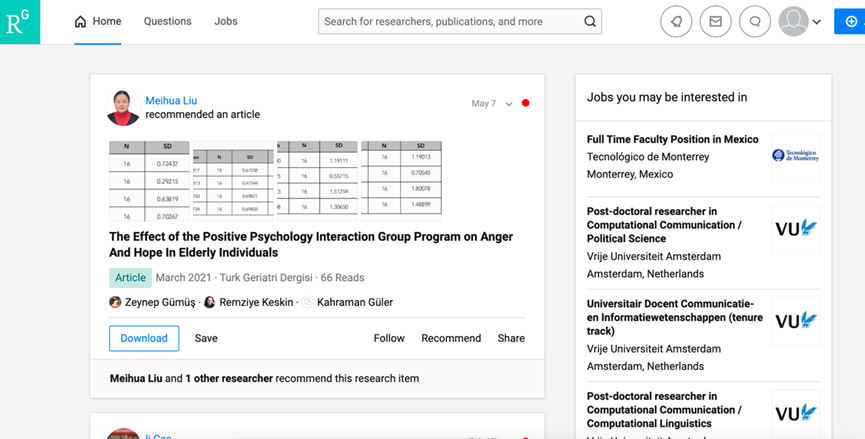Open the profile avatar dropdown menu
This screenshot has height=439, width=865.
801,21
